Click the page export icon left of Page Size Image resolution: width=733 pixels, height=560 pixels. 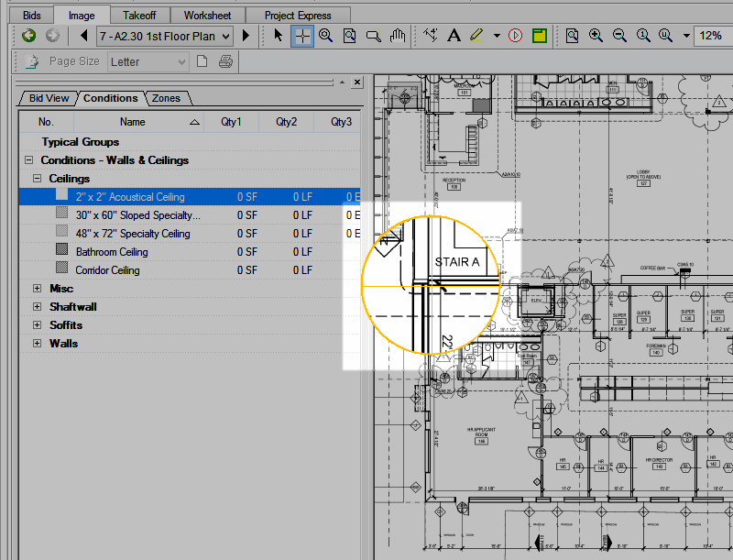[32, 61]
